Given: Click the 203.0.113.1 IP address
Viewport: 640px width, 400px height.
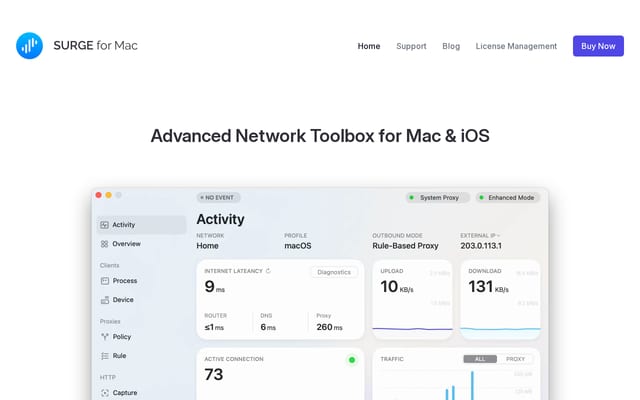Looking at the screenshot, I should click(x=481, y=246).
